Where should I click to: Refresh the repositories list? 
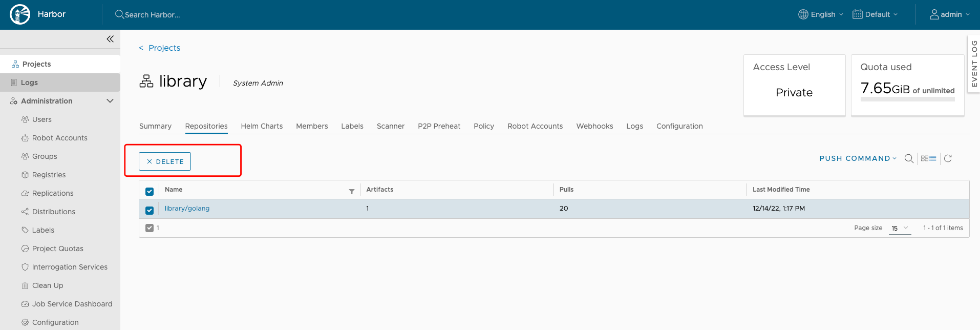pyautogui.click(x=948, y=159)
